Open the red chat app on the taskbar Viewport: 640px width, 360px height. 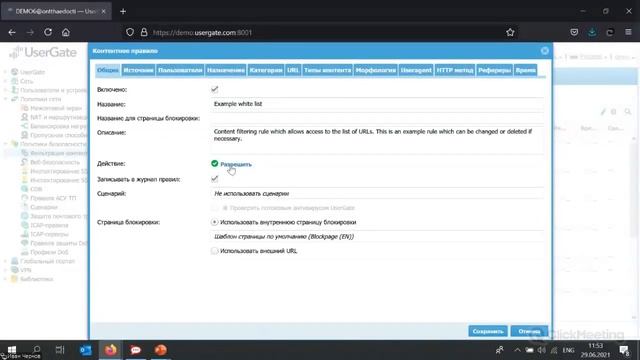pos(136,350)
